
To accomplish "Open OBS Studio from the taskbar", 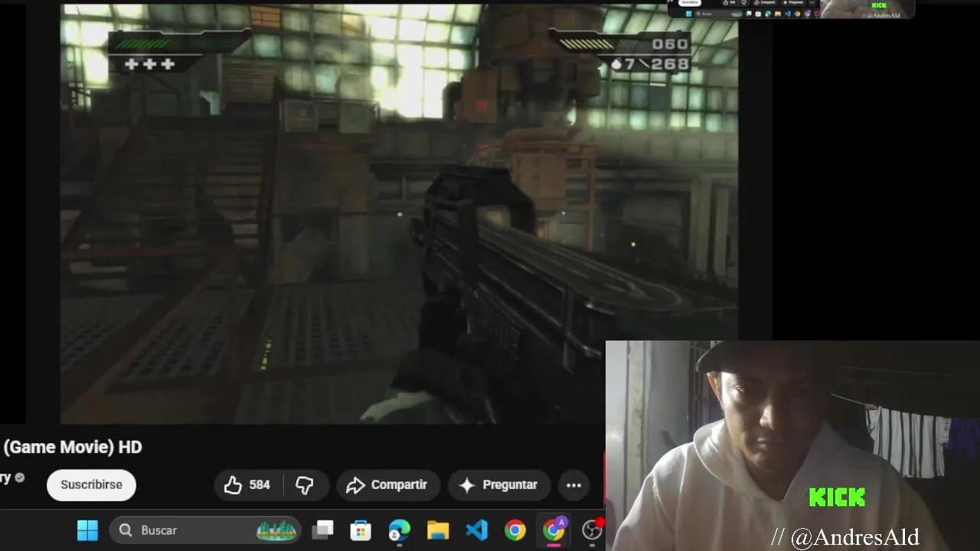I will 593,530.
